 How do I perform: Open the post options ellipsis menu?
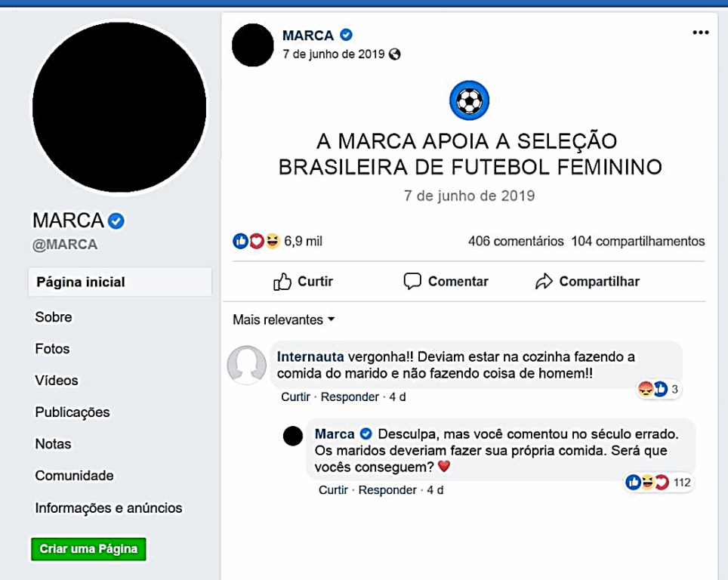pos(700,31)
